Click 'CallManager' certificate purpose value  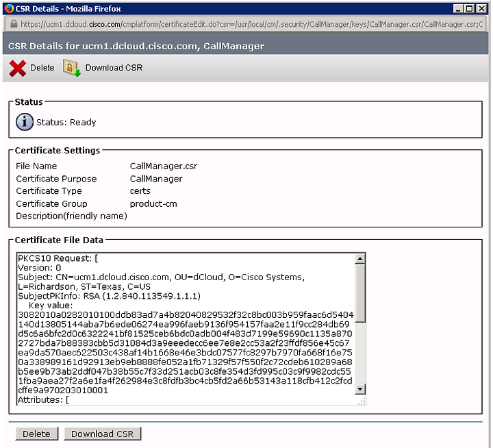click(x=156, y=179)
